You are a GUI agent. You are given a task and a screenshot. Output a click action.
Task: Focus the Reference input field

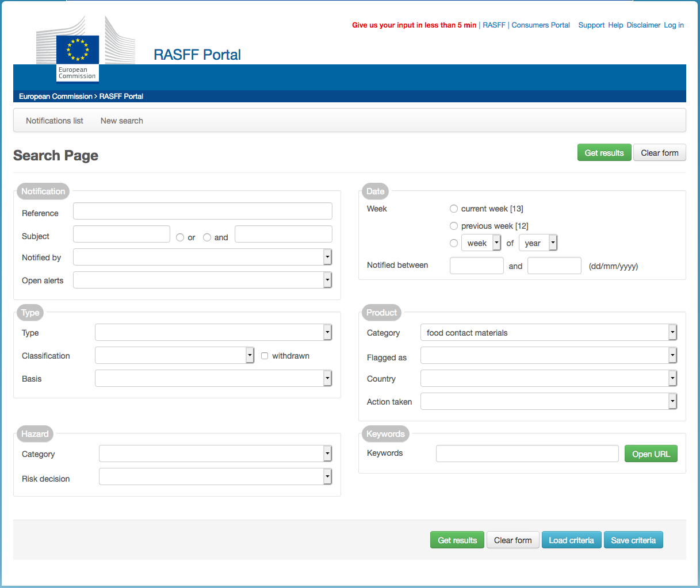click(202, 211)
